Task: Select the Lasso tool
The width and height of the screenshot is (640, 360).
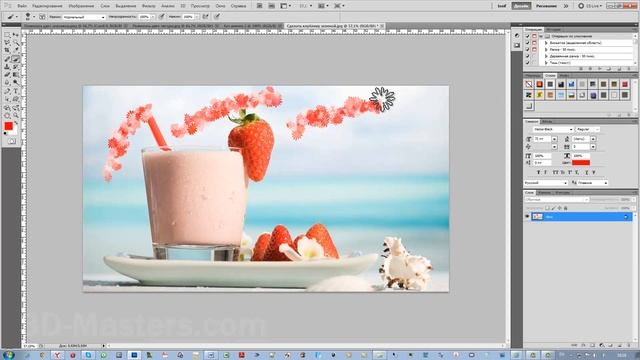Action: pyautogui.click(x=7, y=42)
